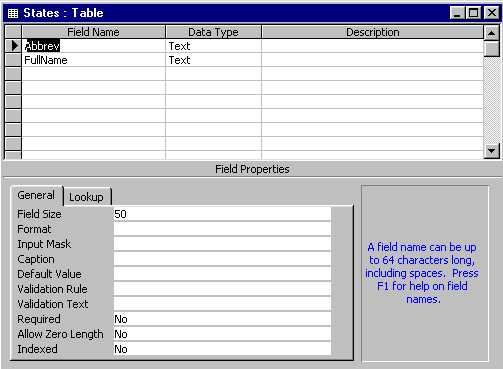Click the Input Mask property box
This screenshot has height=369, width=503.
point(222,244)
